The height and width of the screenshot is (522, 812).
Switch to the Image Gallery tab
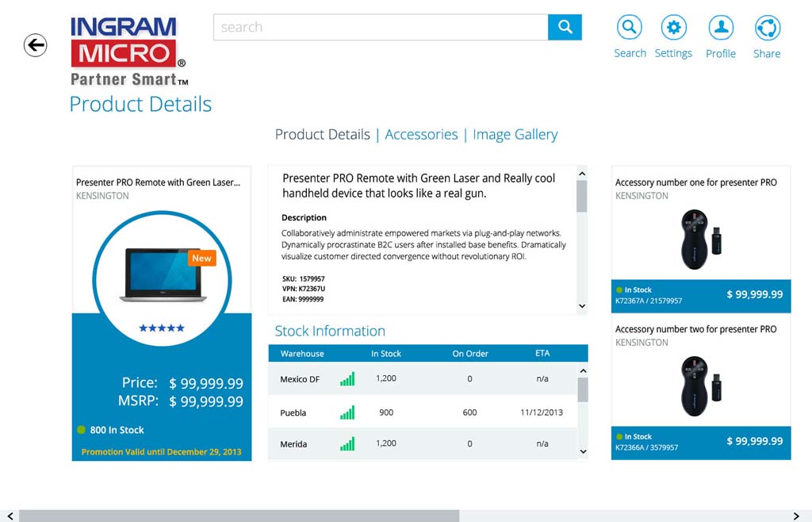coord(515,134)
